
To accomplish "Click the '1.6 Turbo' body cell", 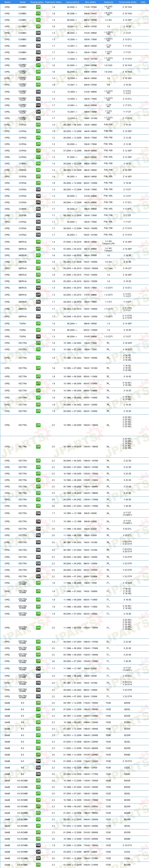I will pyautogui.click(x=108, y=269).
